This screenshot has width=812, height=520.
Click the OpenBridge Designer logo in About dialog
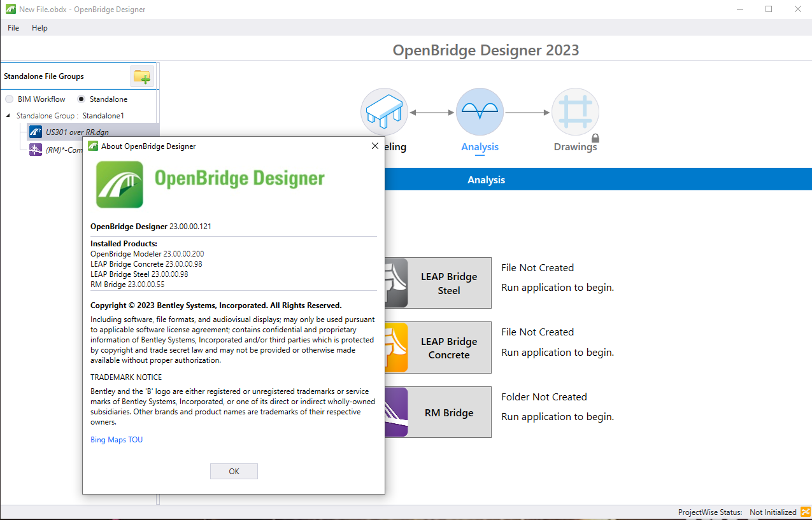pos(120,185)
